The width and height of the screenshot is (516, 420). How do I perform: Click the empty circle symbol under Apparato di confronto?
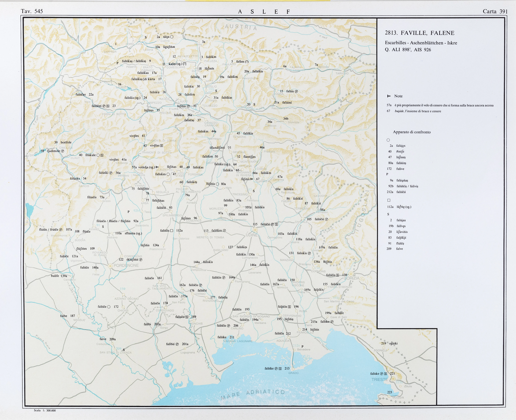pos(388,140)
